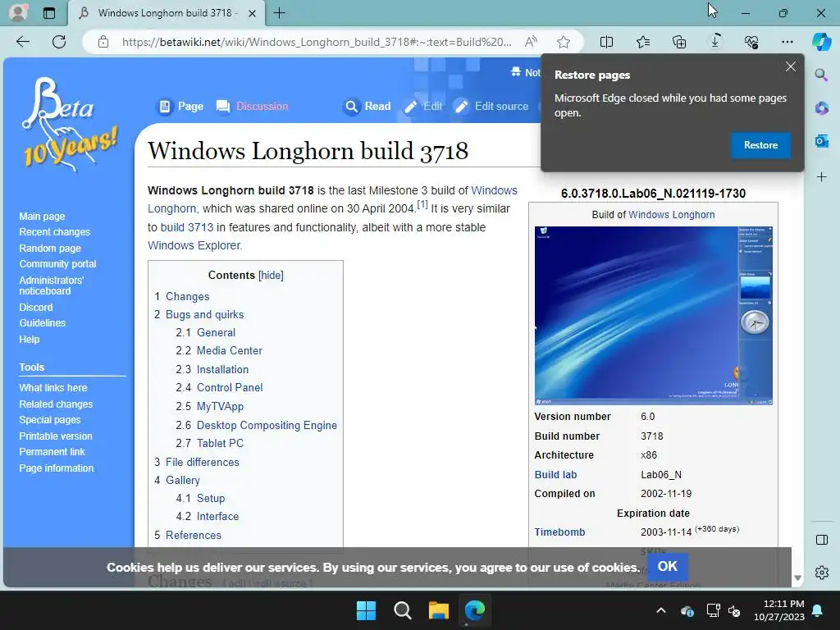Image resolution: width=840 pixels, height=630 pixels.
Task: Open Page information link
Action: (57, 468)
